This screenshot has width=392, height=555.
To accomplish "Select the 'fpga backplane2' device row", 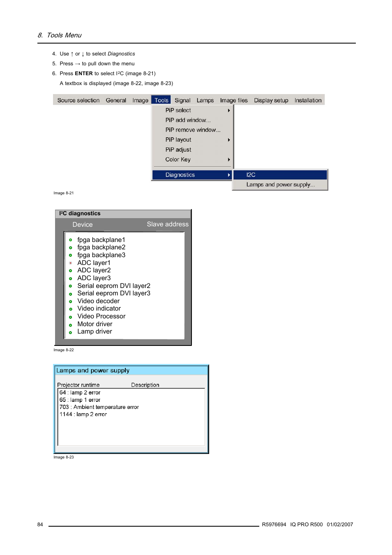I will click(101, 247).
